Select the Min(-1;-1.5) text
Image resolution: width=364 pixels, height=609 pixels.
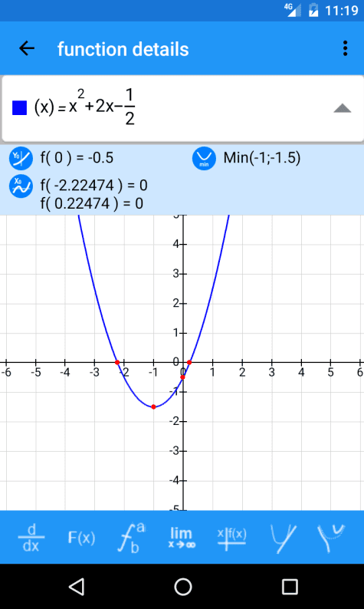coord(262,158)
